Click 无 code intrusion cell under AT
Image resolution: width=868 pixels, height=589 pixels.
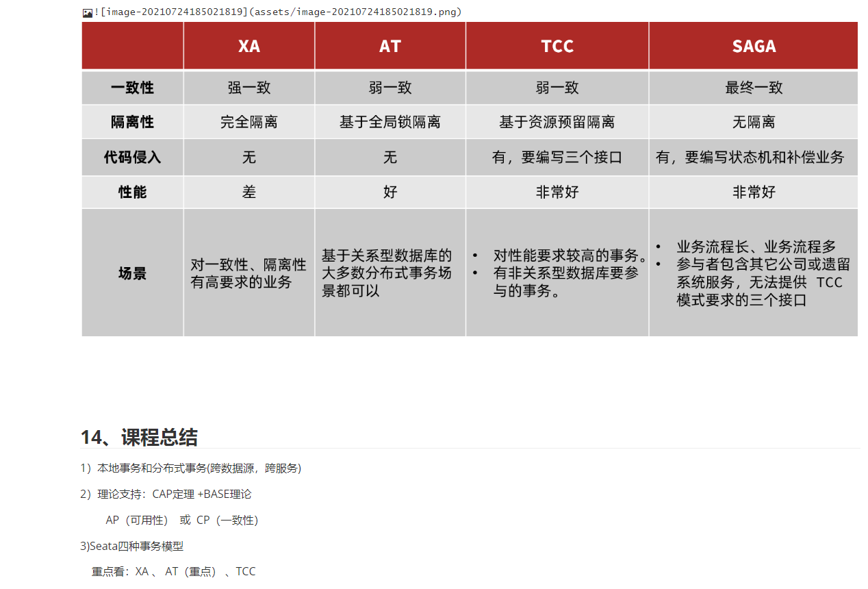tap(390, 158)
